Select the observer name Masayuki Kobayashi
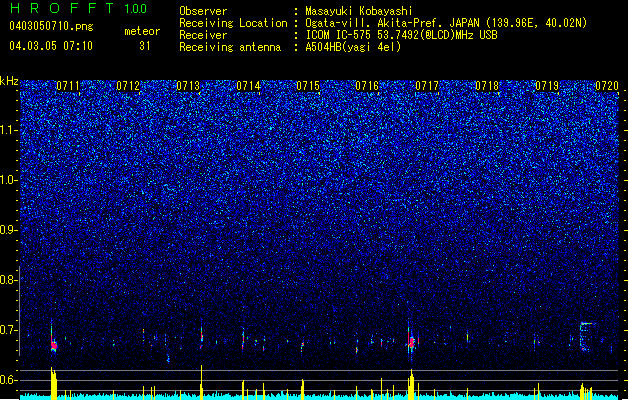This screenshot has width=629, height=400. [x=359, y=11]
